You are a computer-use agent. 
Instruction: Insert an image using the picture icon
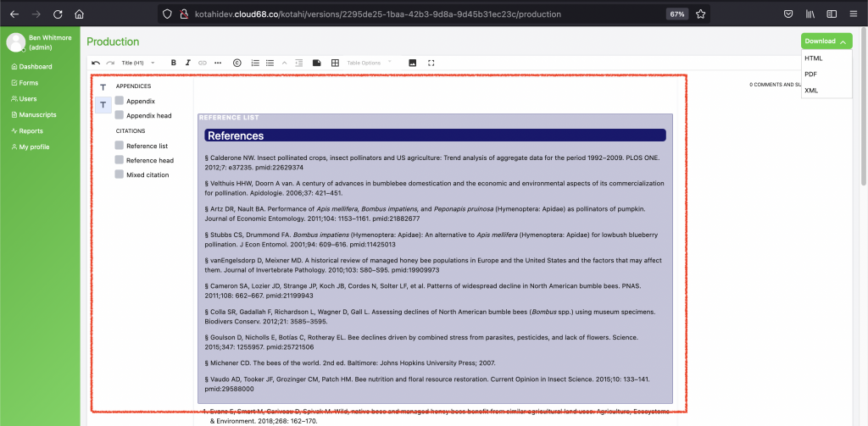tap(413, 63)
